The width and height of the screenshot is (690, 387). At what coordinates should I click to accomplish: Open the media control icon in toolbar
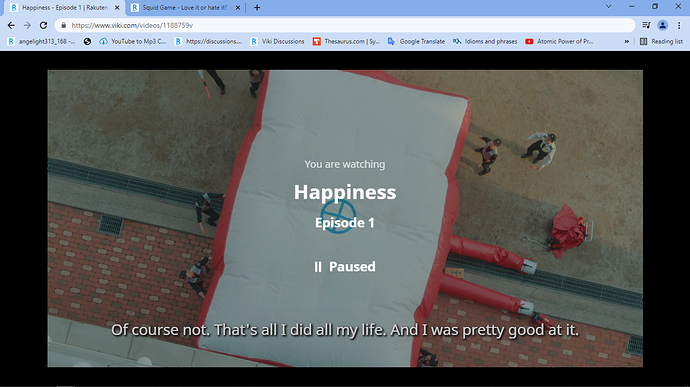click(646, 26)
